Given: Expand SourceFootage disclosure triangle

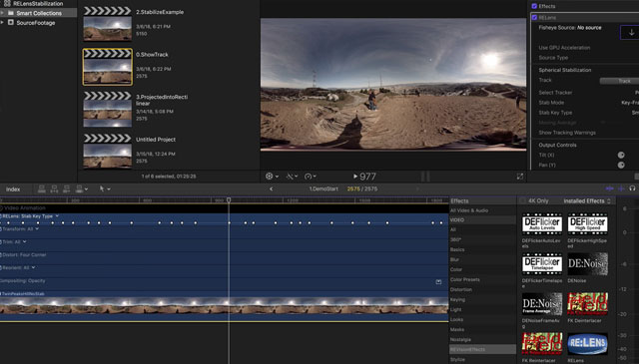Looking at the screenshot, I should 2,23.
